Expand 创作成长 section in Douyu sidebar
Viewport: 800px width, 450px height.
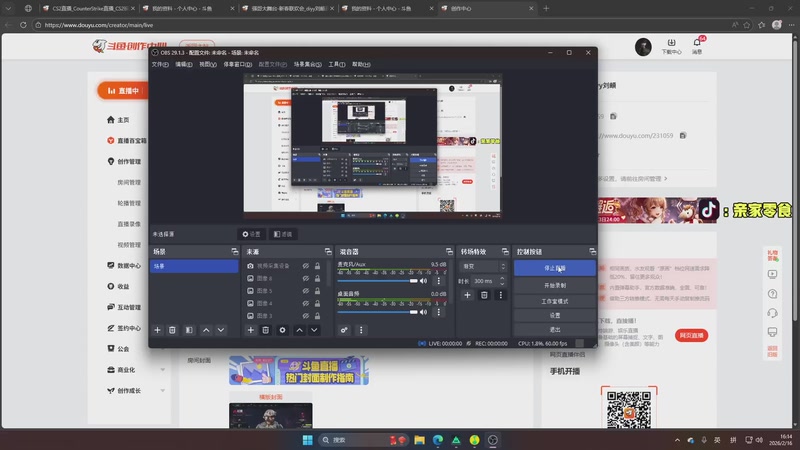click(x=162, y=391)
